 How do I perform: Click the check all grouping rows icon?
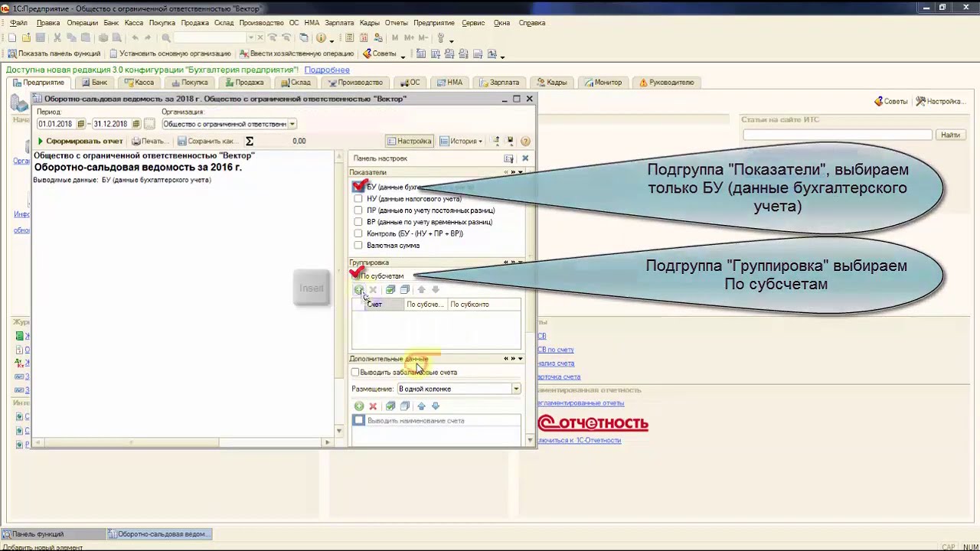tap(390, 289)
